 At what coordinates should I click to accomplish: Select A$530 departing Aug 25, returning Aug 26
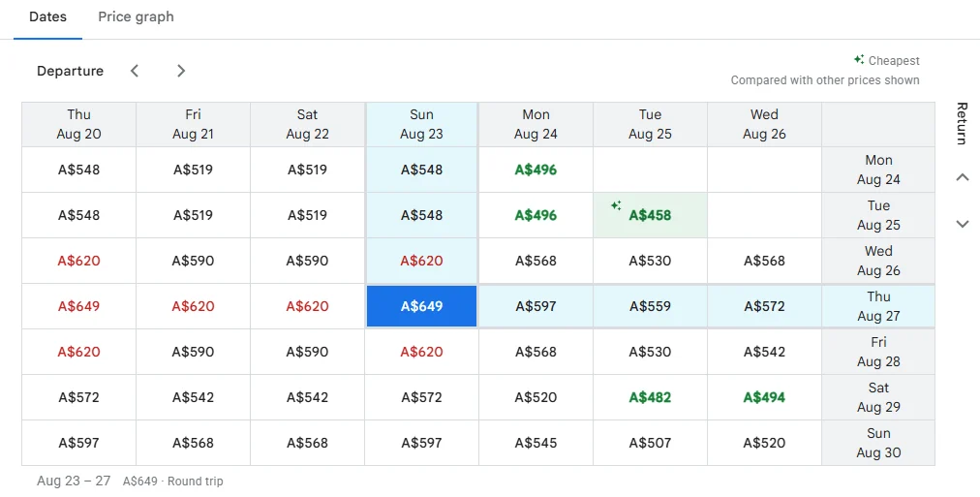pyautogui.click(x=650, y=261)
